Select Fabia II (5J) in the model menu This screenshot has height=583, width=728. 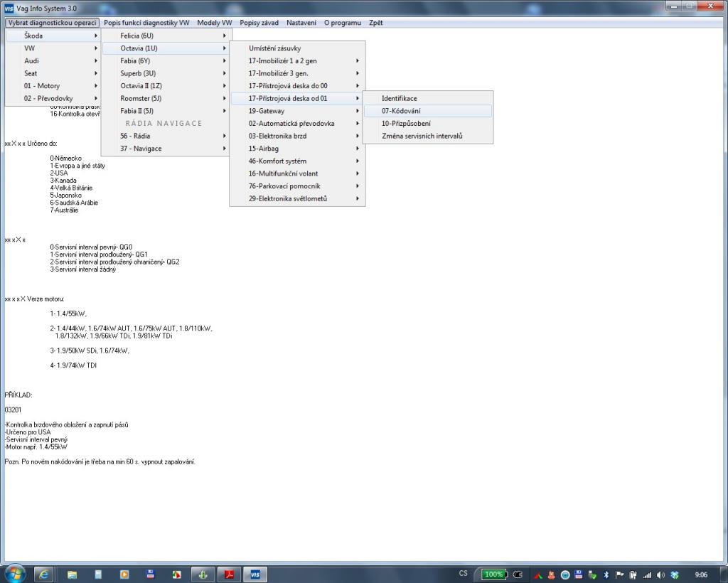(166, 111)
